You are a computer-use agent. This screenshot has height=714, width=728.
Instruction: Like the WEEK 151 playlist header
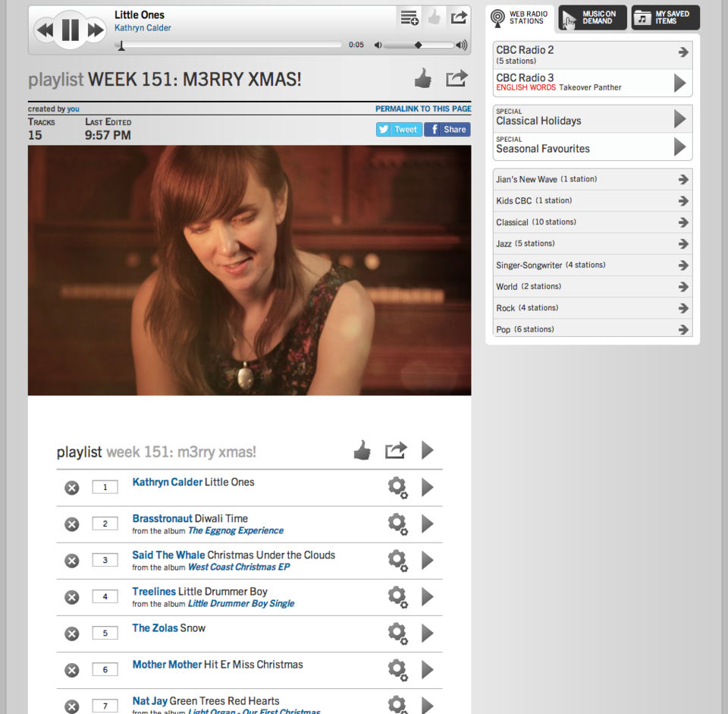(x=423, y=78)
